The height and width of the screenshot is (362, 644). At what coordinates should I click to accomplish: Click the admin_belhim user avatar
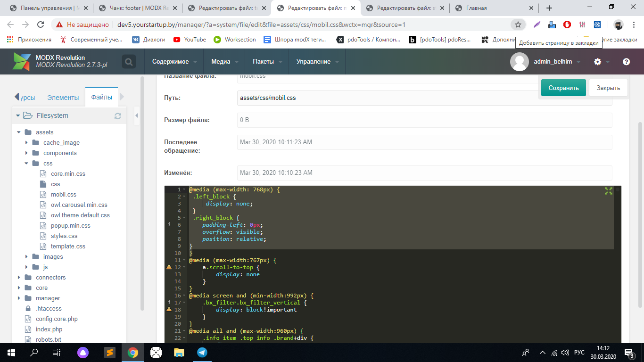pos(519,62)
